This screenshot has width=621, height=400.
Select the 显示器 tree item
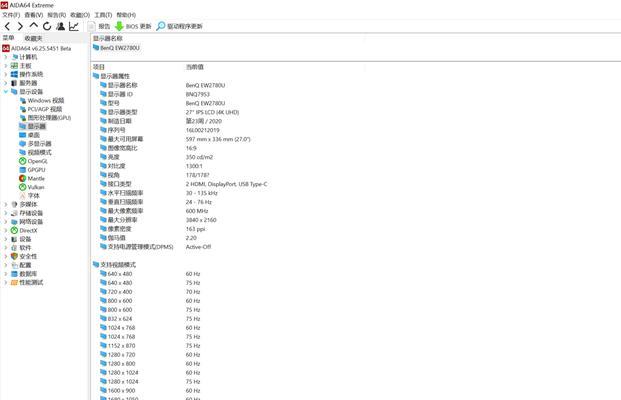pyautogui.click(x=32, y=126)
